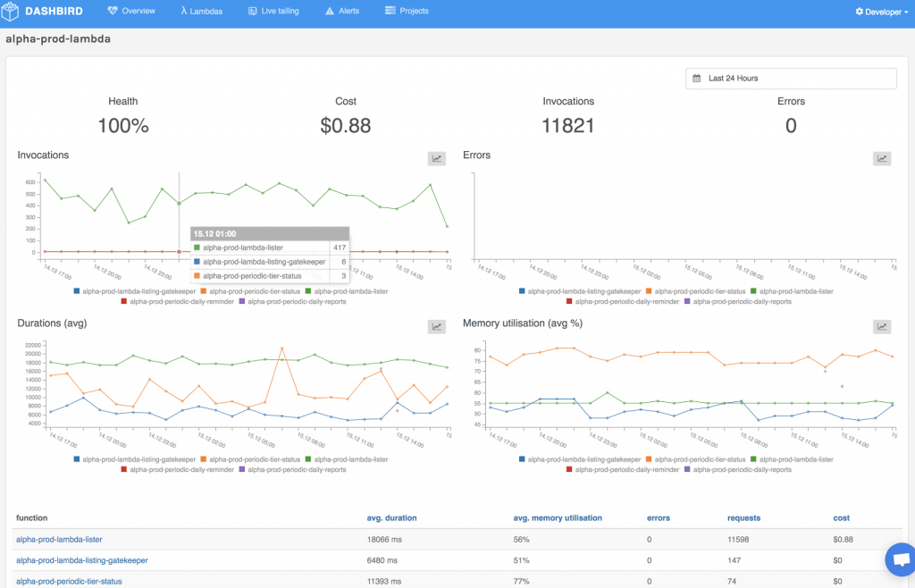The width and height of the screenshot is (915, 588).
Task: Click the Dashbird cube logo icon
Action: click(x=10, y=11)
